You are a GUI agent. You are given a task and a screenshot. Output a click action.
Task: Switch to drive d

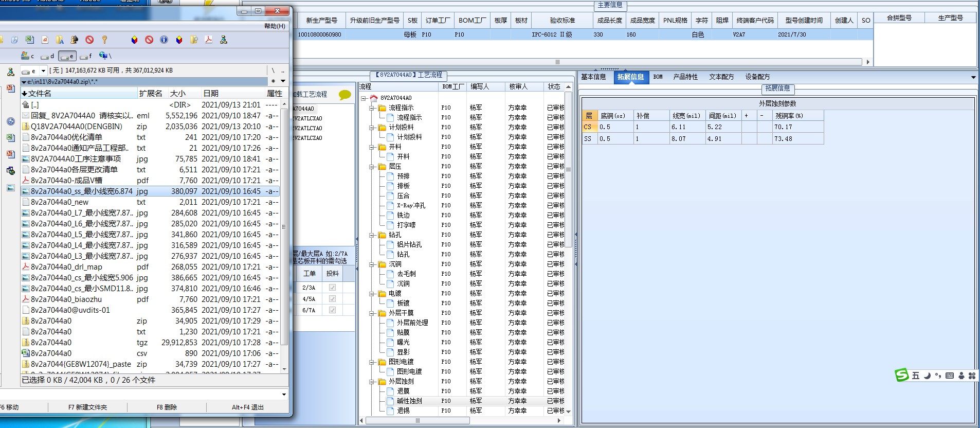[x=48, y=56]
